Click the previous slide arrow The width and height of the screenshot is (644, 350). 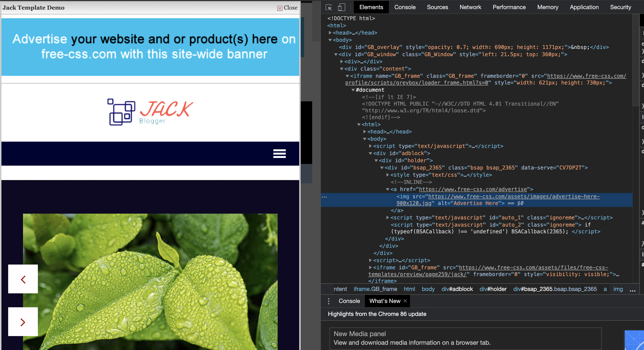(x=23, y=279)
